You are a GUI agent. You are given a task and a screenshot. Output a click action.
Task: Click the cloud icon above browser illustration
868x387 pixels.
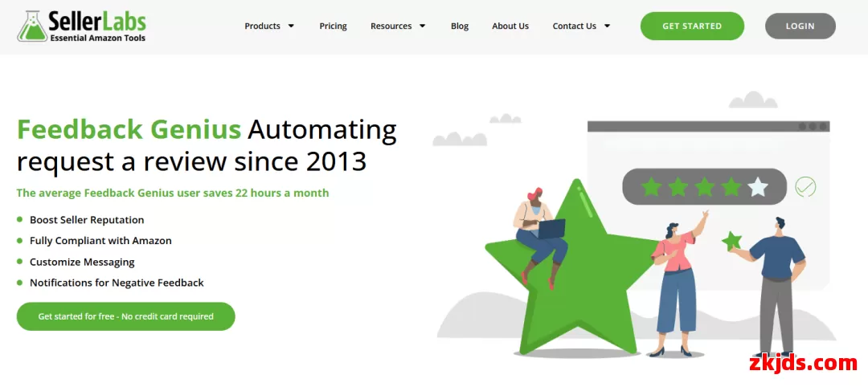pos(752,100)
